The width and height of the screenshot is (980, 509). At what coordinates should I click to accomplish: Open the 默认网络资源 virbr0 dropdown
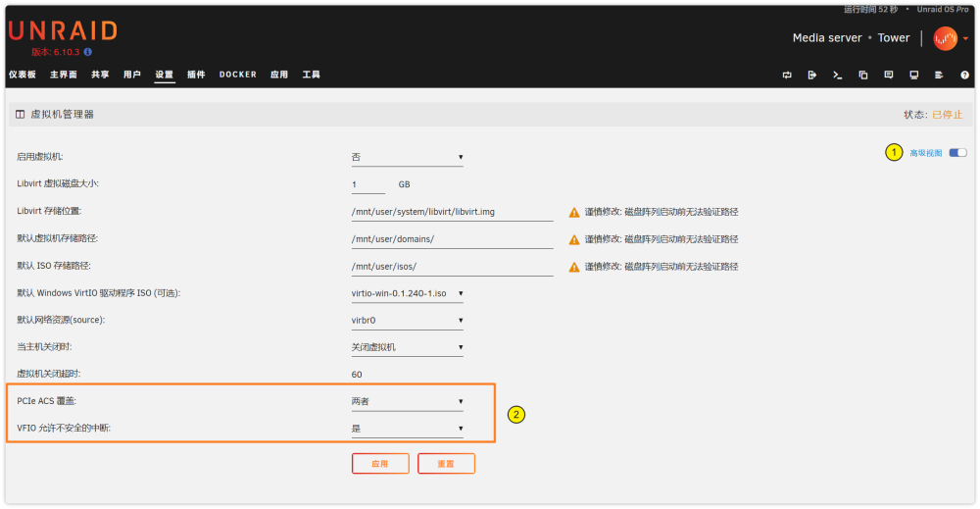(x=407, y=321)
